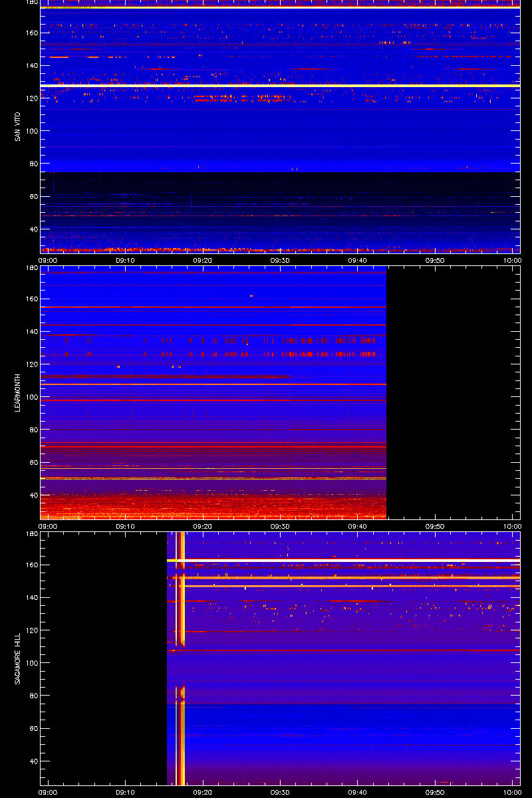Viewport: 532px width, 798px height.
Task: Click the 140 frequency tick on San Vito axis
Action: pyautogui.click(x=32, y=65)
